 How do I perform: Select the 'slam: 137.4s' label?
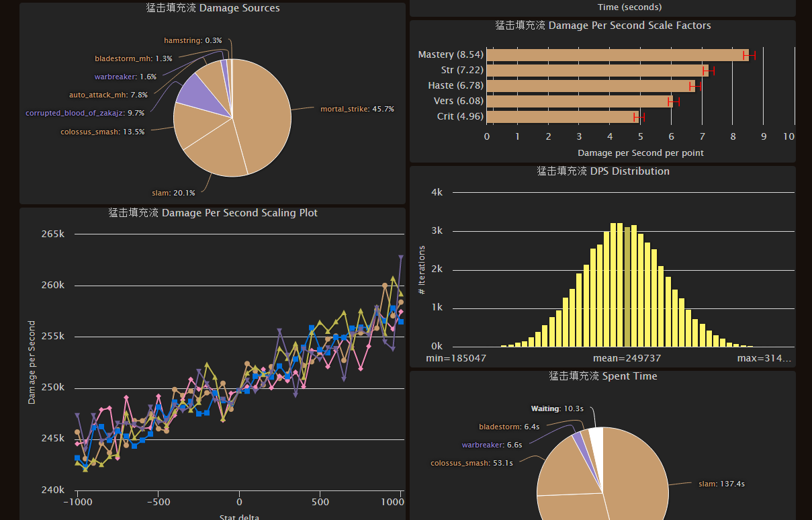721,484
